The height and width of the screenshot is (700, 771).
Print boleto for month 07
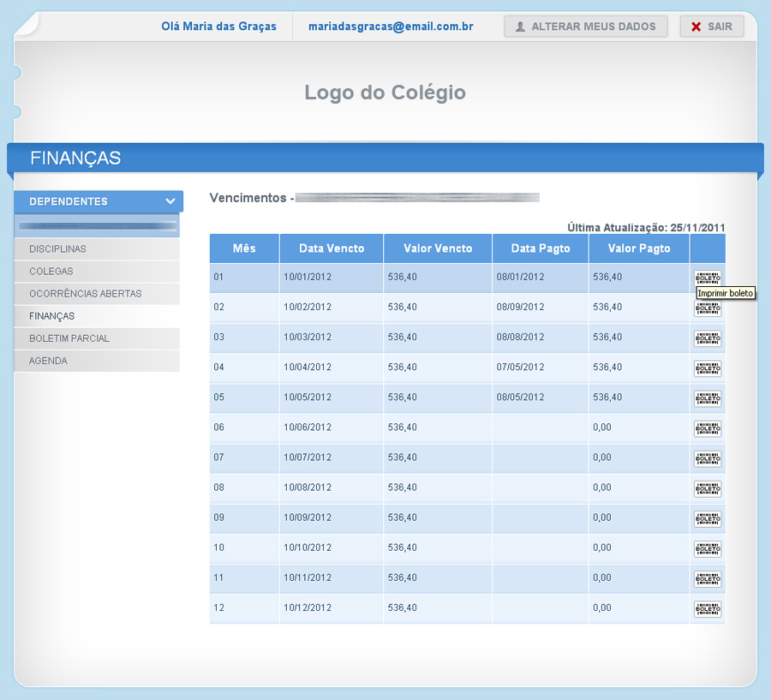[x=708, y=458]
